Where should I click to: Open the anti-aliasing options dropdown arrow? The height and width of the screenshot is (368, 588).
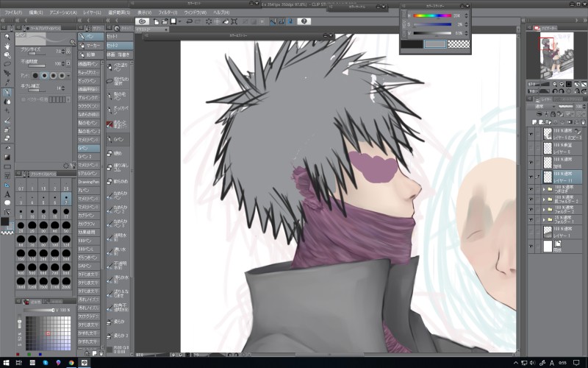(x=68, y=76)
